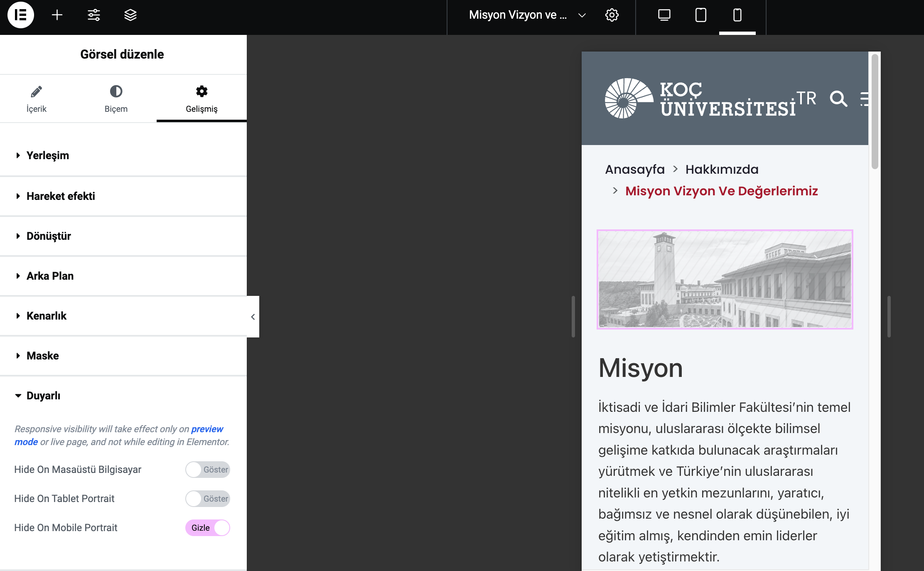Open the Misyon Vizyon page dropdown
This screenshot has width=924, height=571.
[x=582, y=15]
